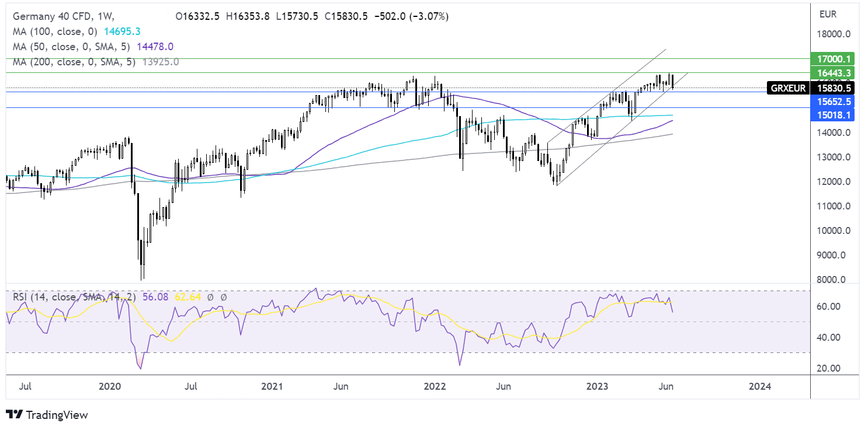Click the 2020 time axis label

point(109,386)
